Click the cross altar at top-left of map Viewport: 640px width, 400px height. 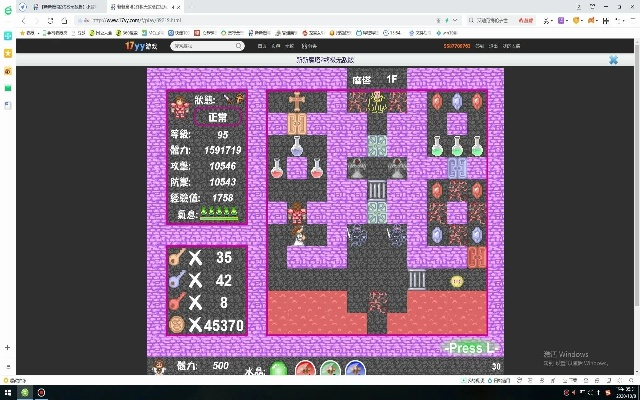[x=297, y=100]
